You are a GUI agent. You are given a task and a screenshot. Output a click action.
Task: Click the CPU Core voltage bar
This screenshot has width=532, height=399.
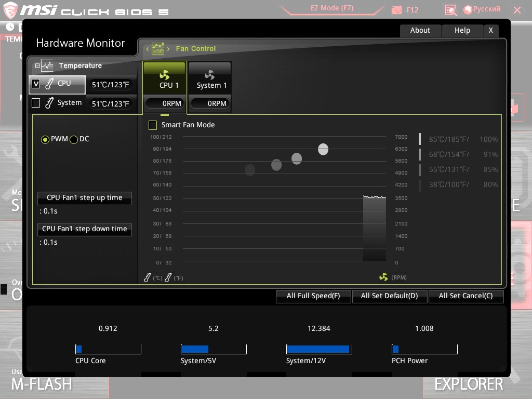[108, 349]
